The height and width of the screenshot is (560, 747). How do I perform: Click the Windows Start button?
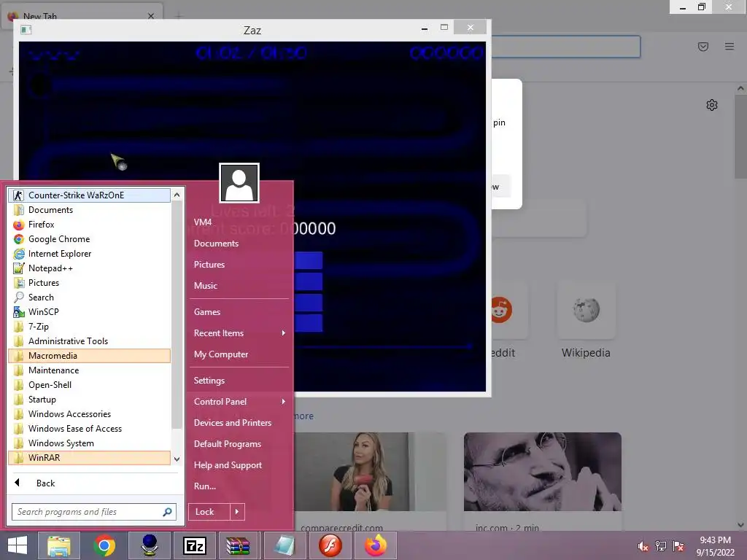pyautogui.click(x=18, y=545)
